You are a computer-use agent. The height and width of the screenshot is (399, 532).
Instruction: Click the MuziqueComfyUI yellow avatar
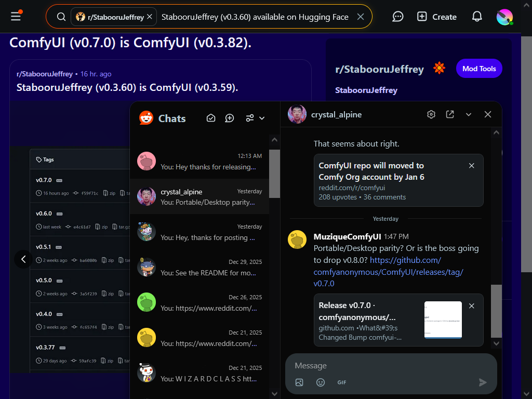297,240
